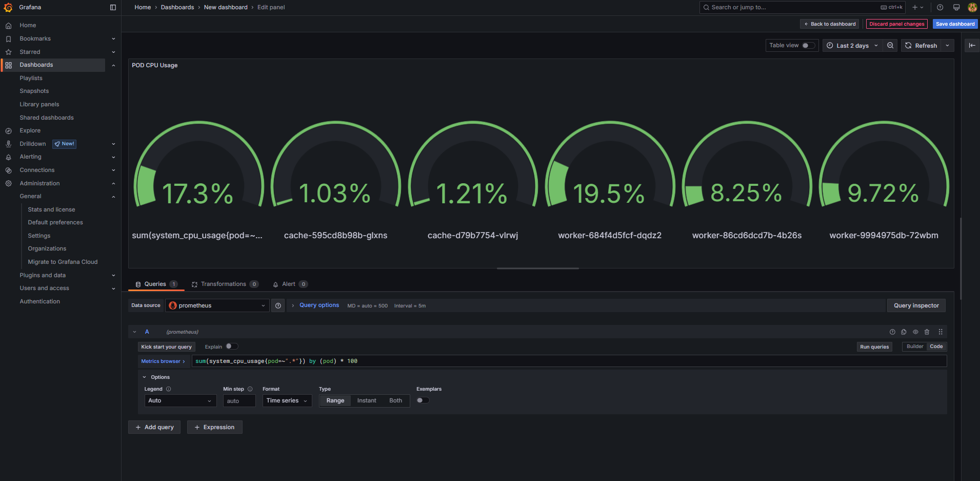Grab query A drag handle icon
980x481 pixels.
(941, 332)
